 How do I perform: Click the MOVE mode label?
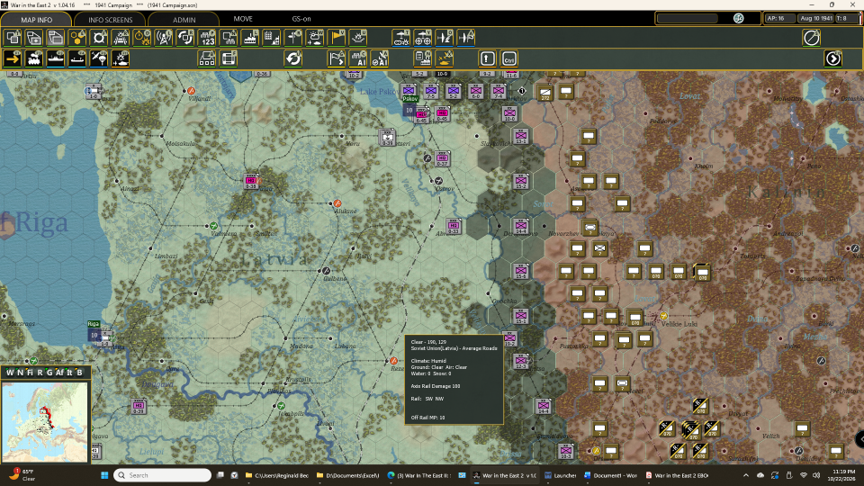[243, 19]
